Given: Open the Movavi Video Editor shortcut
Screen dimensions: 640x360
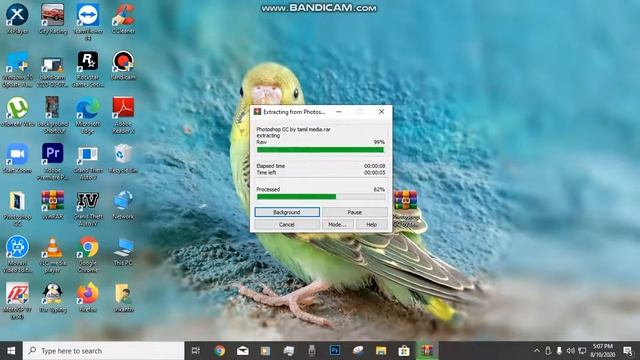Looking at the screenshot, I should pos(17,255).
